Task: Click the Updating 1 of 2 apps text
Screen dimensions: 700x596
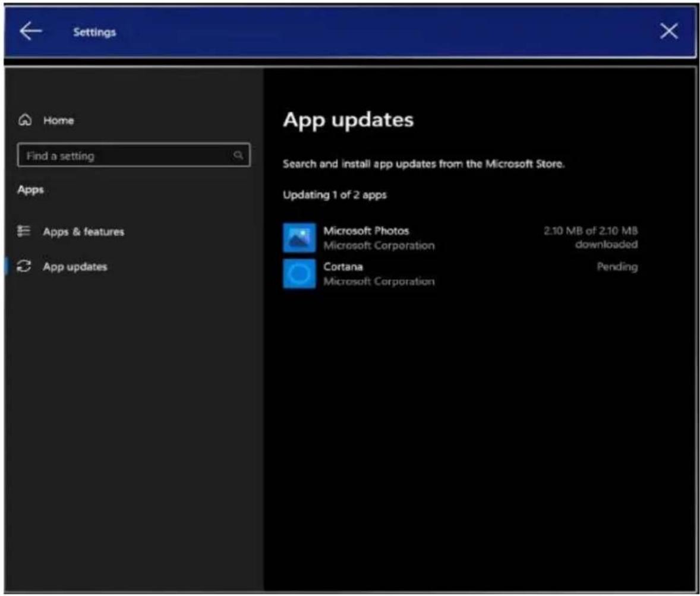Action: tap(335, 195)
